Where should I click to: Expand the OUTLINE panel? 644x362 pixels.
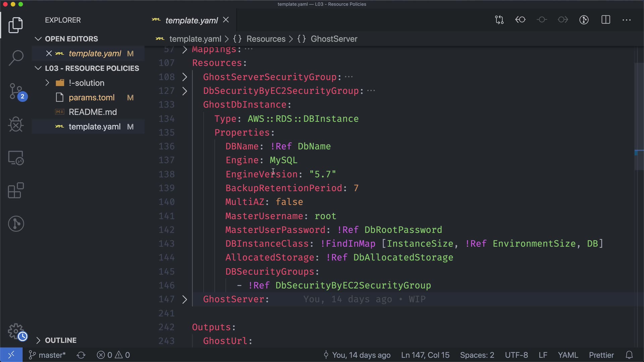[x=38, y=340]
